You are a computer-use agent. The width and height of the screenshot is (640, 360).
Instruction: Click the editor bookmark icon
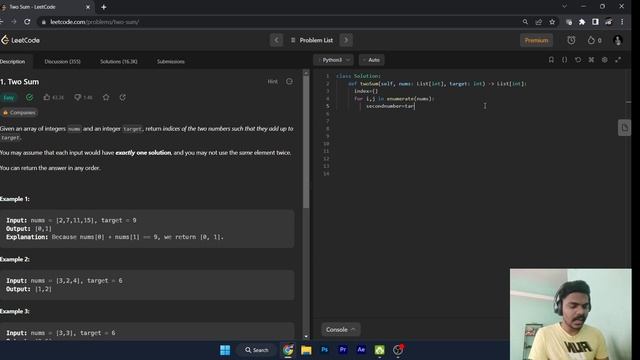[551, 60]
